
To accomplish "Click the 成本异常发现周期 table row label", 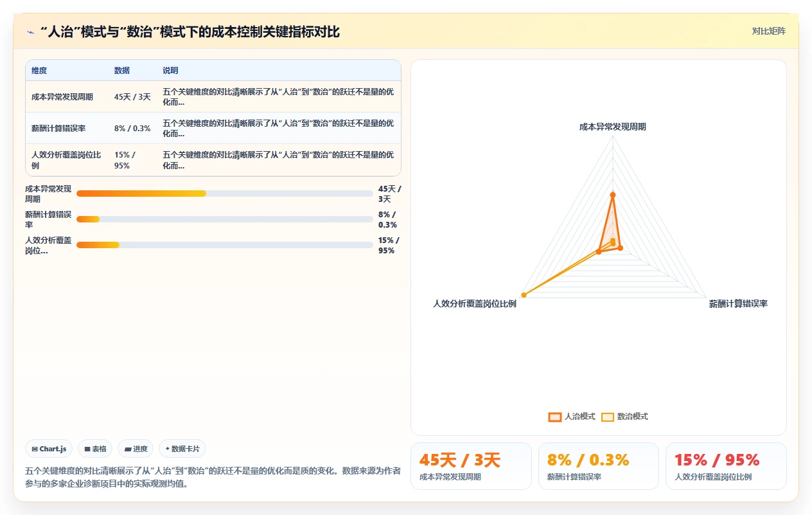I will click(62, 96).
